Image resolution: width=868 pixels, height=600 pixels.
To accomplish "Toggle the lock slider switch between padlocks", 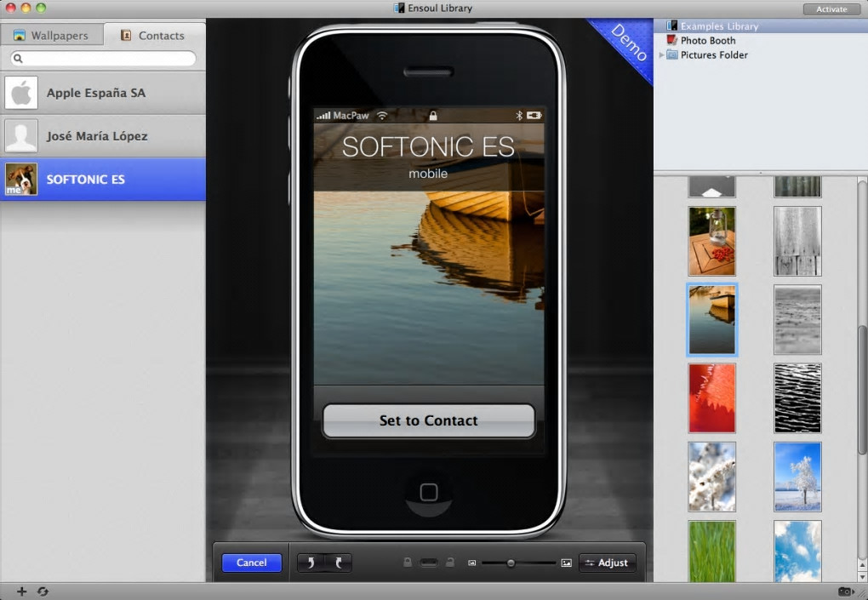I will (x=428, y=563).
